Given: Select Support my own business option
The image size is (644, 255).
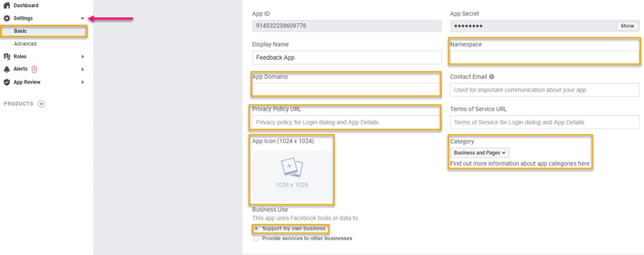Looking at the screenshot, I should point(256,228).
